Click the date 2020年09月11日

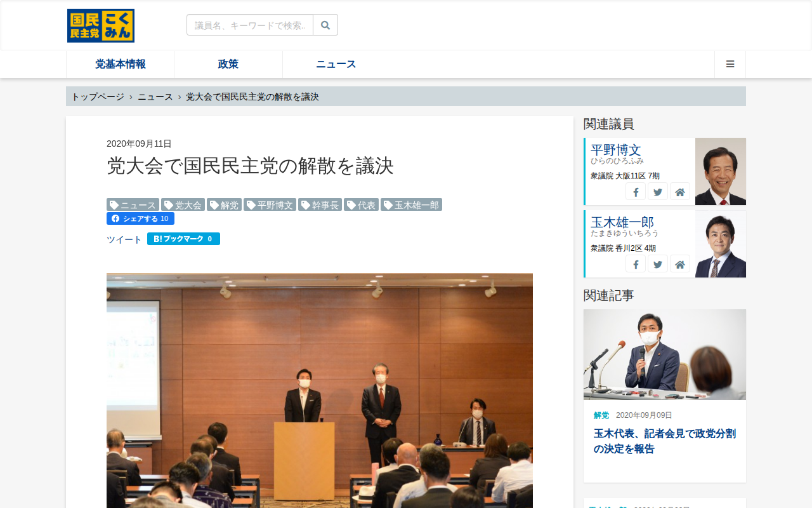pyautogui.click(x=139, y=144)
